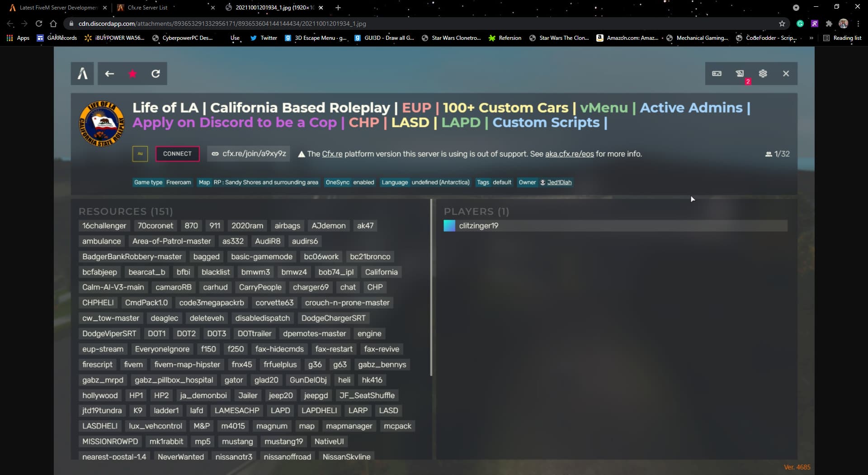Click the FiveM lambda logo
Viewport: 868px width, 475px height.
(x=82, y=73)
